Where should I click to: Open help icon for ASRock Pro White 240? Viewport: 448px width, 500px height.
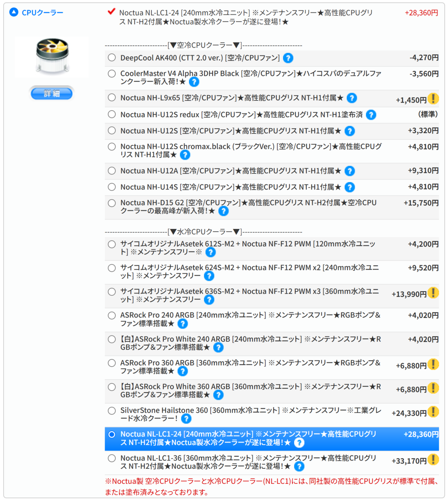click(218, 347)
